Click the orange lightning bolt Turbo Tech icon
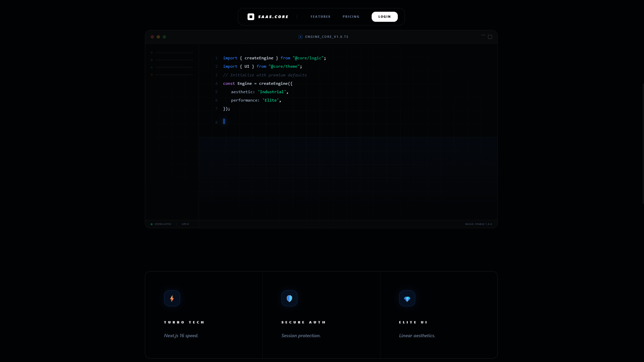This screenshot has height=362, width=644. coord(172,298)
